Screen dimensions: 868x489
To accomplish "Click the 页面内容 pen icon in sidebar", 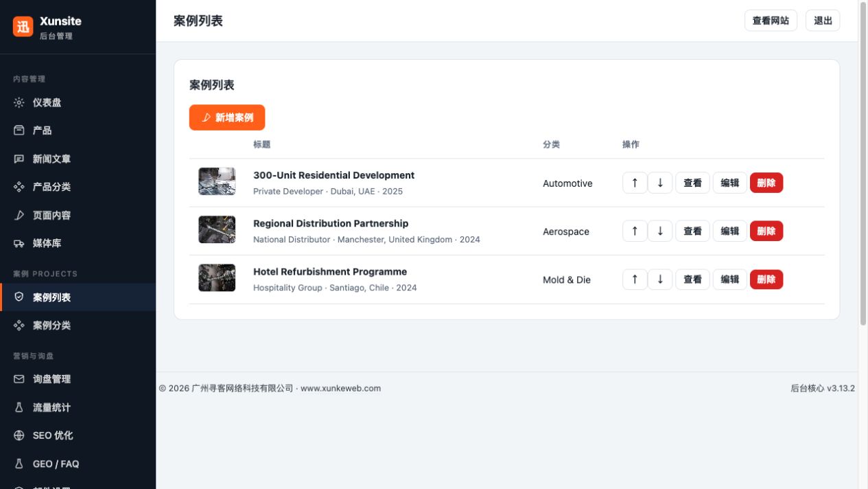I will point(19,215).
